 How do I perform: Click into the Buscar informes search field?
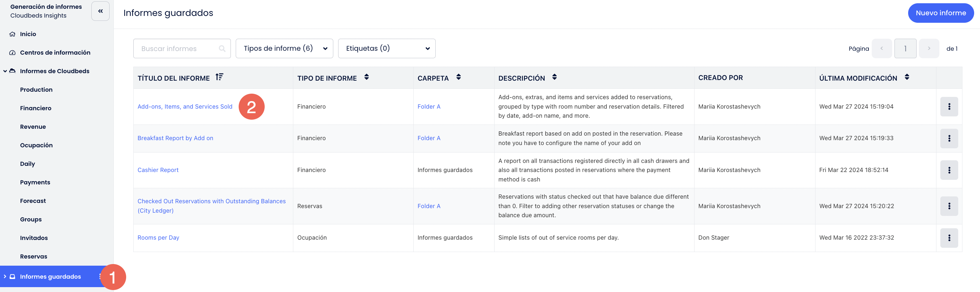(x=177, y=49)
